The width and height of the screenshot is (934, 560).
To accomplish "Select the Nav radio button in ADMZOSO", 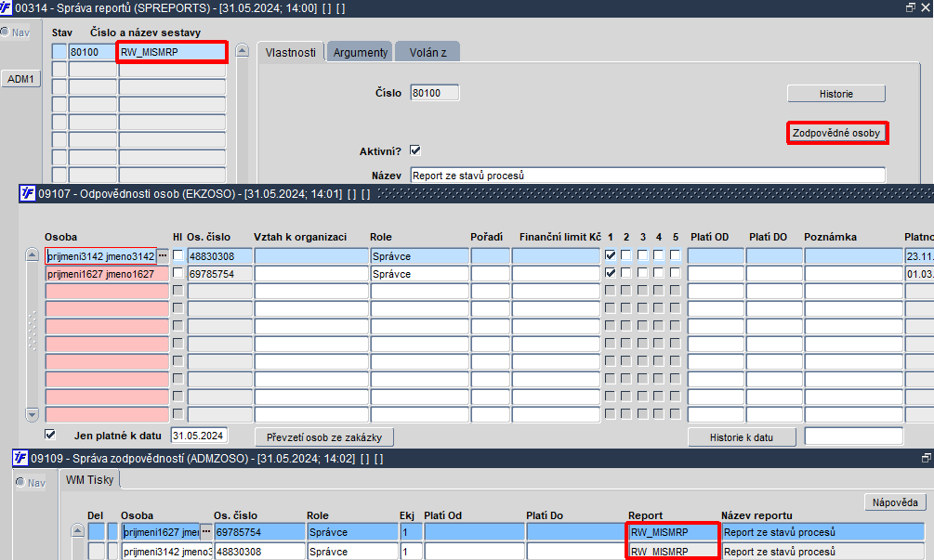I will 20,482.
